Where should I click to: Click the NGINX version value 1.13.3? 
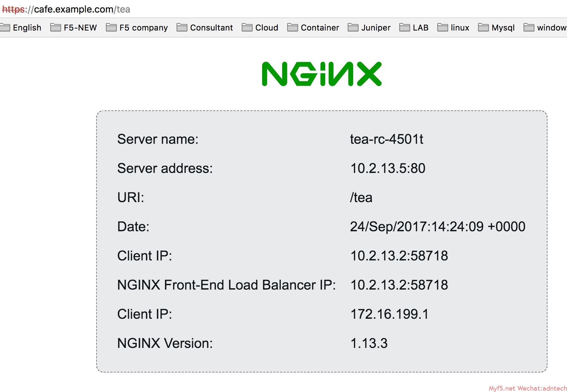tap(369, 343)
